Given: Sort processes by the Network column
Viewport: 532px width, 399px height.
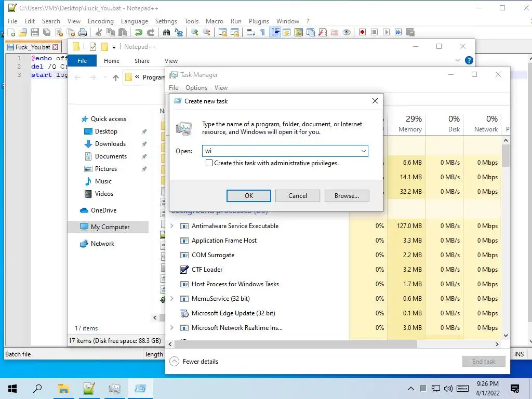Looking at the screenshot, I should [x=482, y=124].
